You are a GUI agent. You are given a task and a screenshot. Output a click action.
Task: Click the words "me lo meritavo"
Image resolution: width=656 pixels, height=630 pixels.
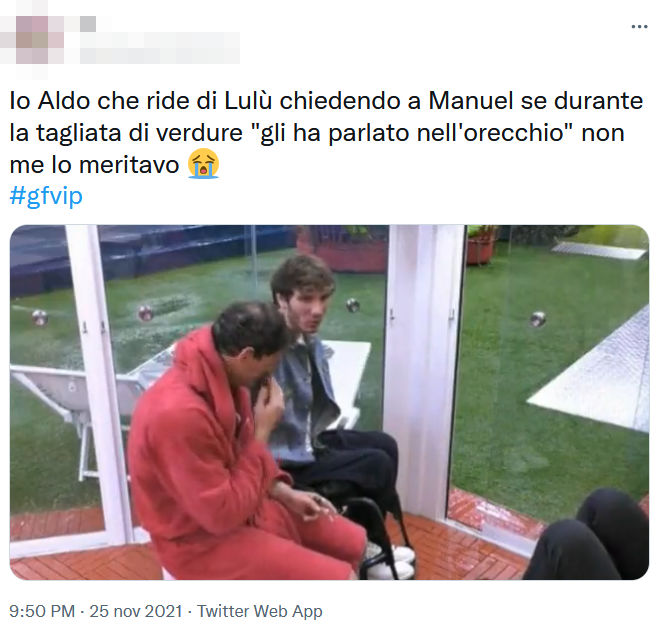point(94,165)
